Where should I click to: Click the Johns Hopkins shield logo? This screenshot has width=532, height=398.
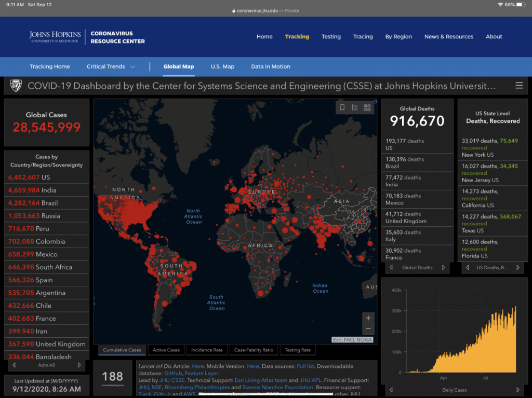pos(16,86)
